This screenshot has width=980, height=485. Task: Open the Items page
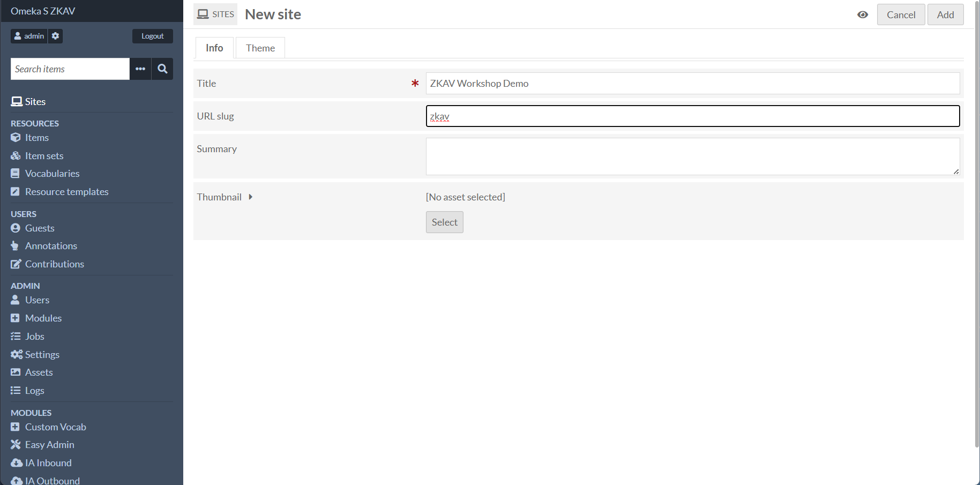(37, 138)
